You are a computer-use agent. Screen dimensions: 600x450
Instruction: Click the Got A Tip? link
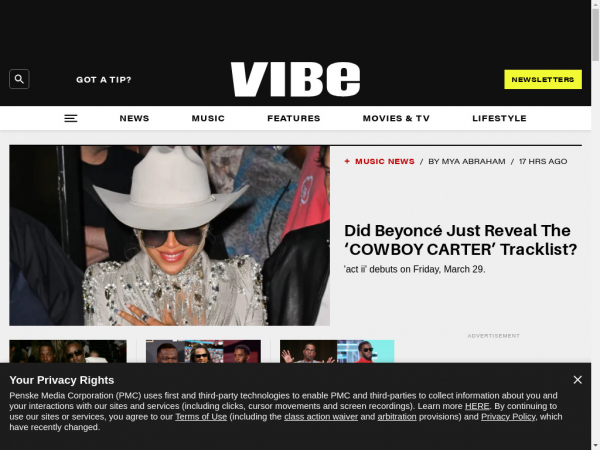pyautogui.click(x=104, y=80)
